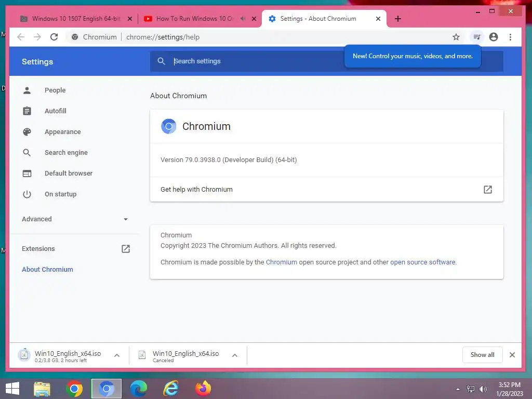The width and height of the screenshot is (532, 399).
Task: Click the magnifier icon in search settings
Action: [161, 61]
